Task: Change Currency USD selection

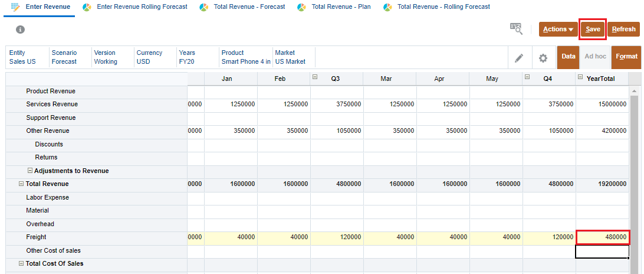Action: (150, 57)
